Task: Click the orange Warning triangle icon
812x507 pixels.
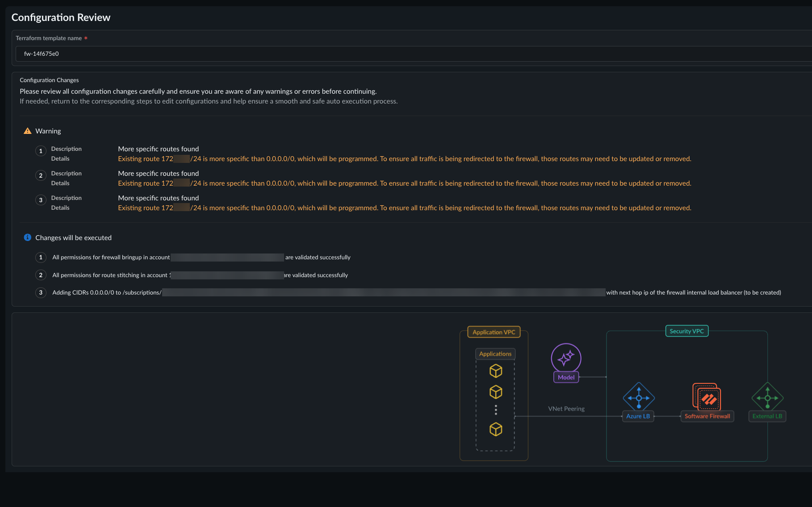Action: (x=27, y=131)
